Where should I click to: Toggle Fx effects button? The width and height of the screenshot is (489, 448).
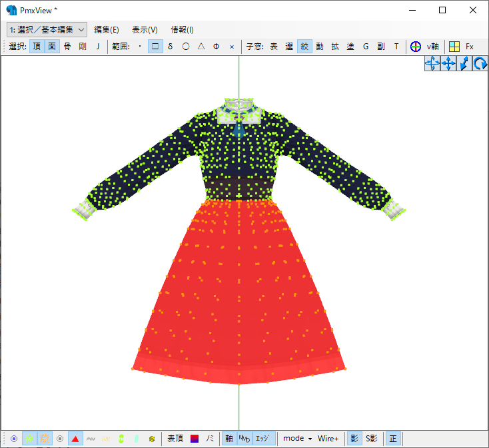[470, 47]
